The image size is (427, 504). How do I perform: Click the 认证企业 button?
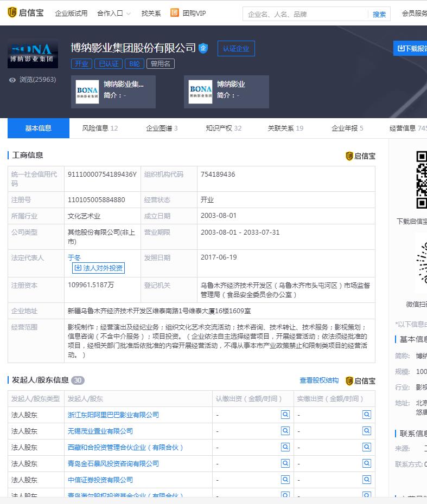click(x=236, y=49)
